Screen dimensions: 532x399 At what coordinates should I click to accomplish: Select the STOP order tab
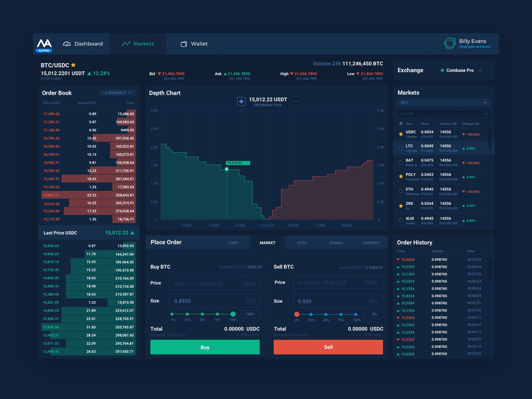(302, 243)
